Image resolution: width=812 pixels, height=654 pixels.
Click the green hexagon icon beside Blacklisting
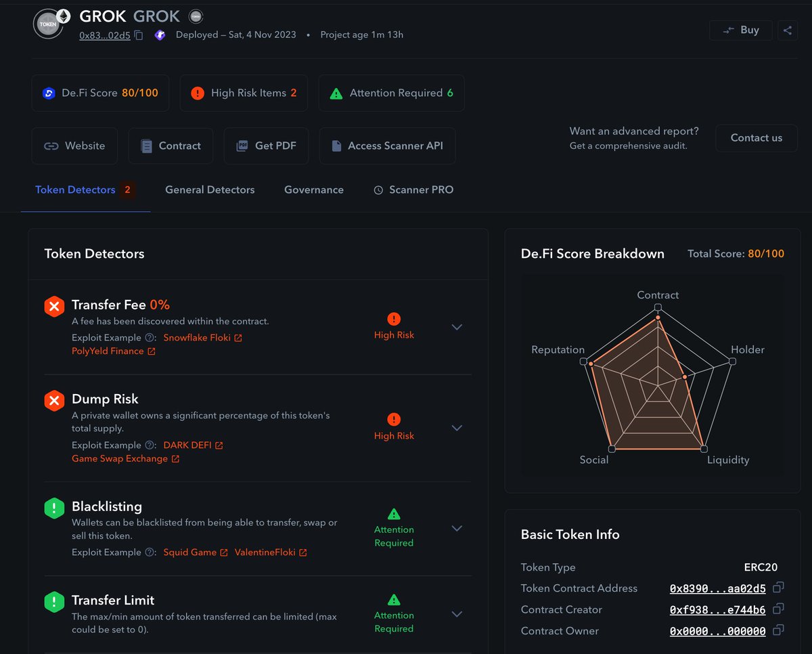point(54,508)
